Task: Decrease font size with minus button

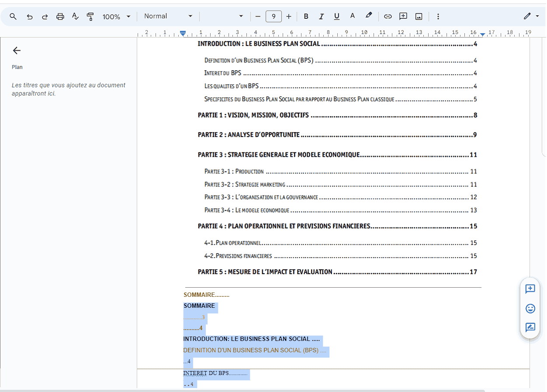Action: pos(258,17)
